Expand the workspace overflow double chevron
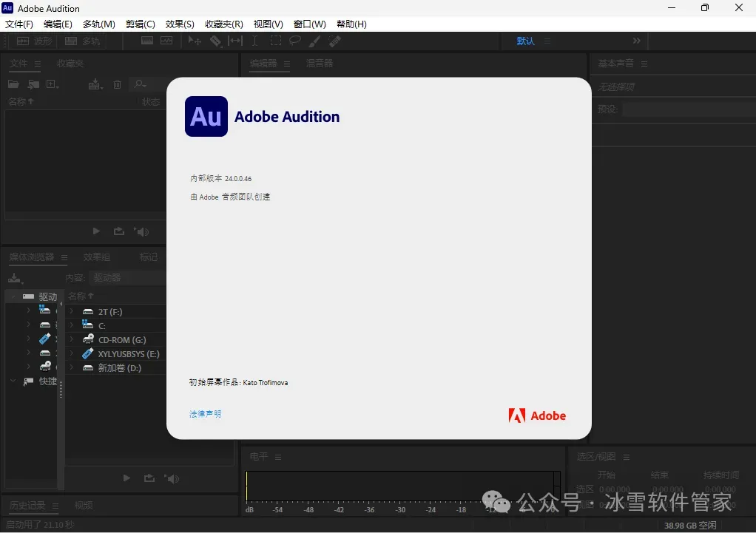The height and width of the screenshot is (533, 756). [x=637, y=41]
